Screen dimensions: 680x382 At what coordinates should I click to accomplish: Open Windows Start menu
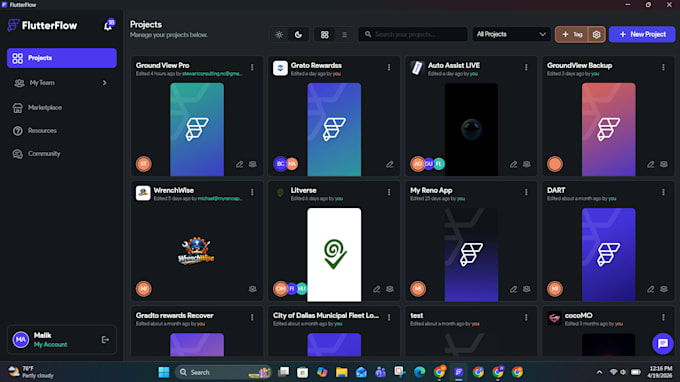pos(163,372)
